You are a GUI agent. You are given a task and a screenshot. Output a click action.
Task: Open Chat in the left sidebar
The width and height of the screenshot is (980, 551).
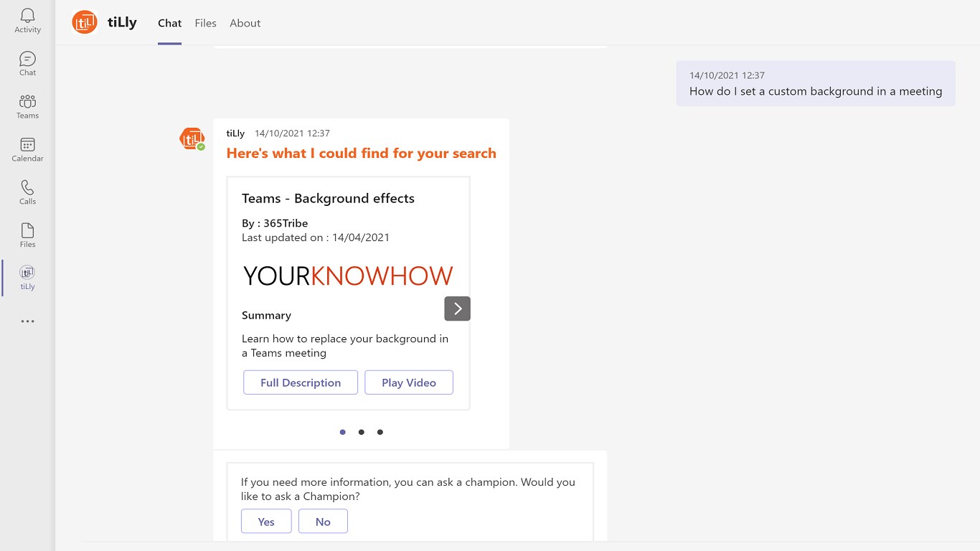tap(27, 63)
